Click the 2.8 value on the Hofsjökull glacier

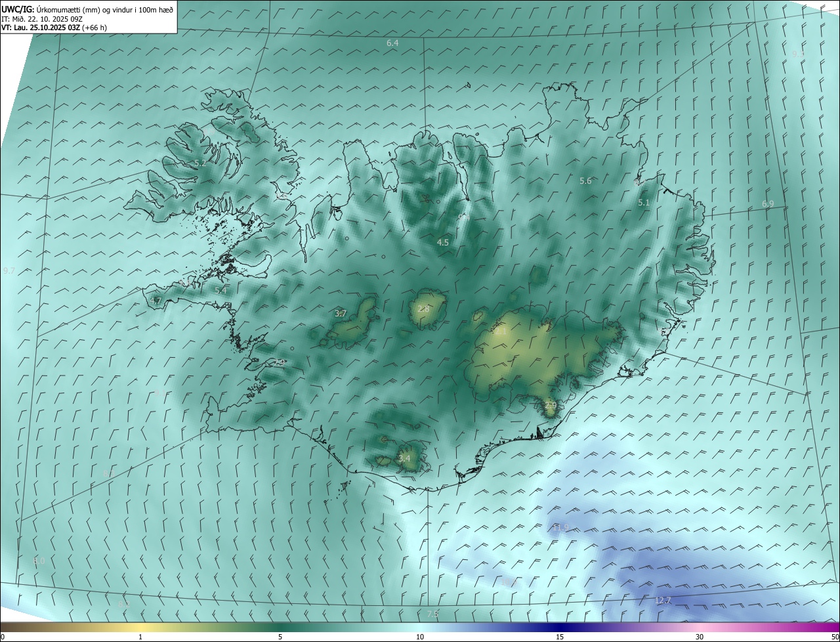pos(423,309)
